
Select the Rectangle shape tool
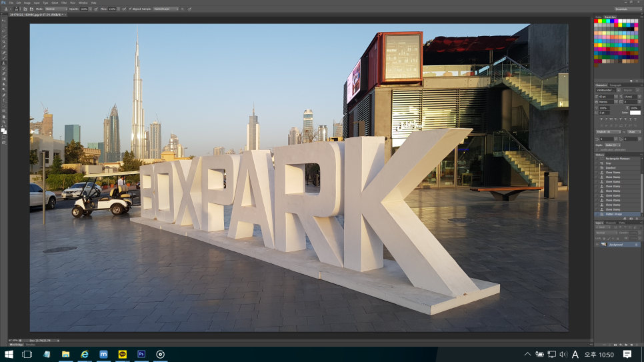(4, 111)
